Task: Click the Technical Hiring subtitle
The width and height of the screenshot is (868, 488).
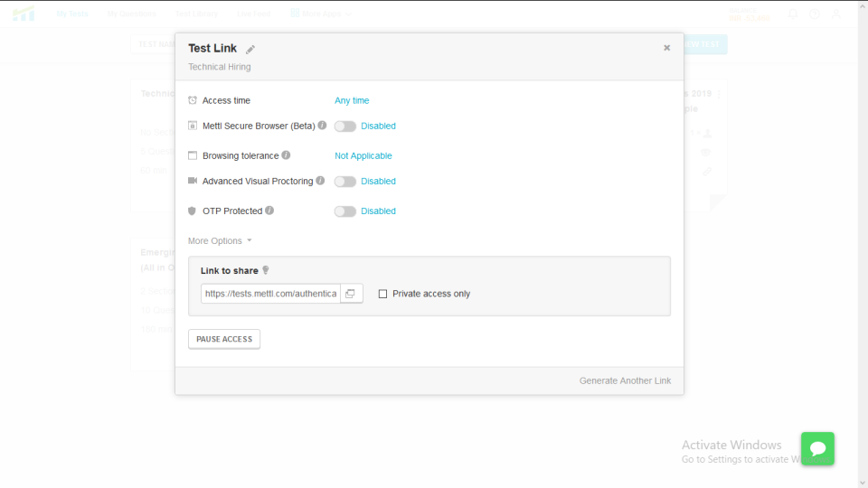Action: pyautogui.click(x=219, y=67)
